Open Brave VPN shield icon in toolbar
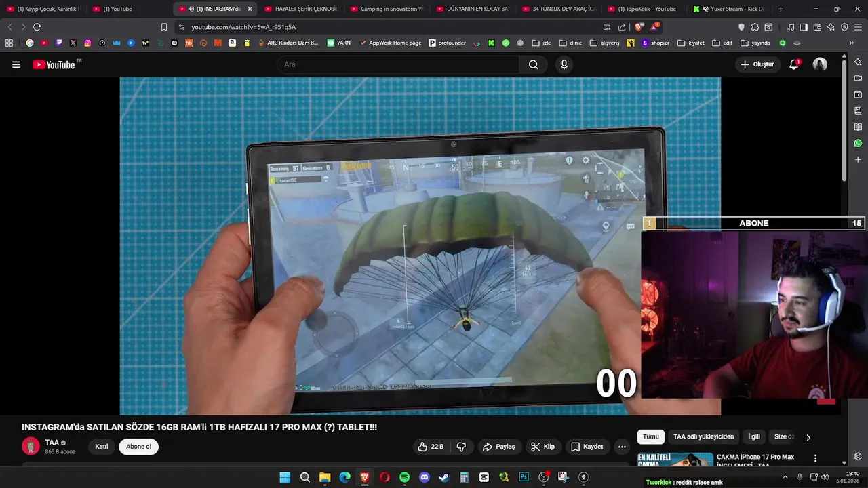Viewport: 868px width, 488px height. click(x=844, y=27)
